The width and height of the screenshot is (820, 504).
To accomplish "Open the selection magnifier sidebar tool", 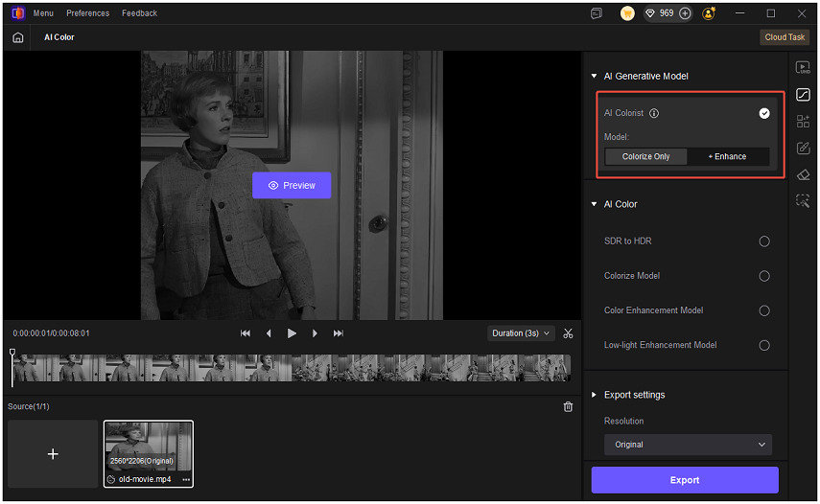I will point(803,201).
